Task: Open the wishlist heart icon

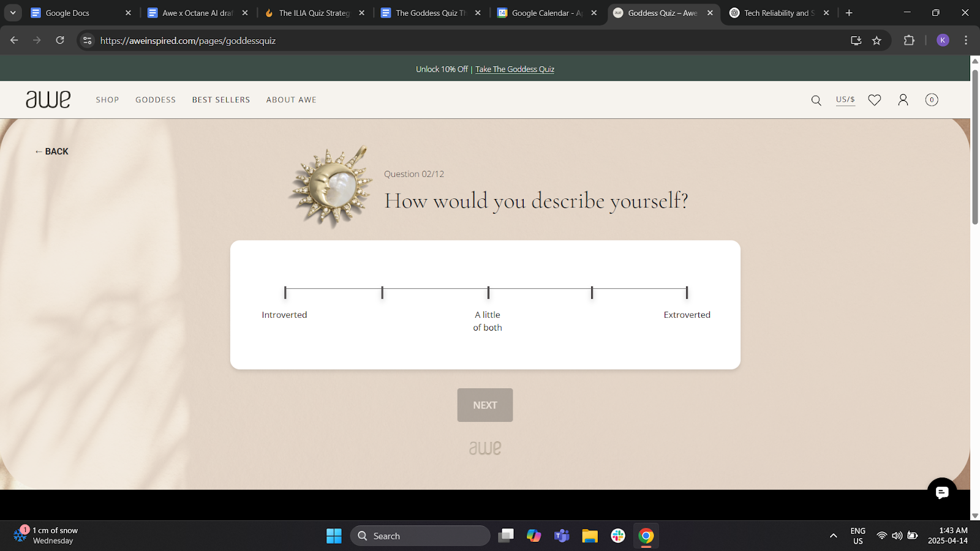Action: [874, 100]
